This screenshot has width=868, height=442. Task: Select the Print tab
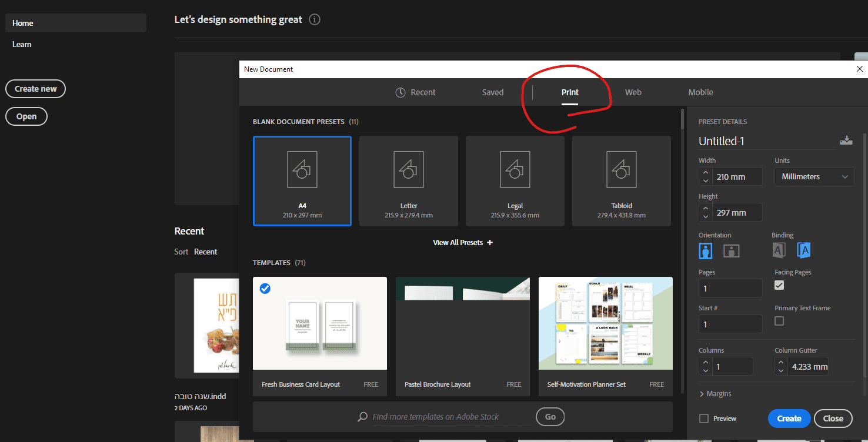pos(570,92)
